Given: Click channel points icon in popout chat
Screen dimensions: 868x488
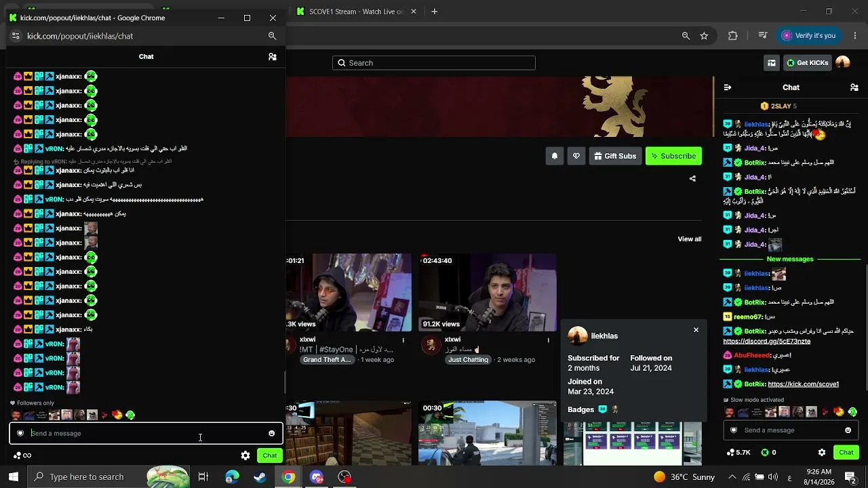Looking at the screenshot, I should tap(18, 455).
